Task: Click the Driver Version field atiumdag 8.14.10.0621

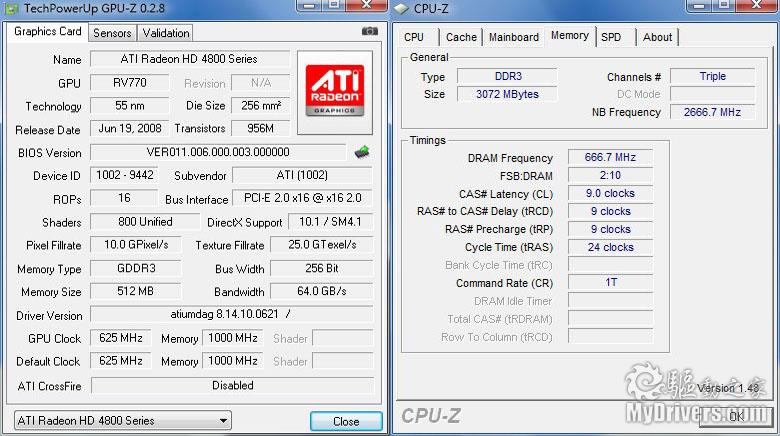Action: click(x=231, y=315)
